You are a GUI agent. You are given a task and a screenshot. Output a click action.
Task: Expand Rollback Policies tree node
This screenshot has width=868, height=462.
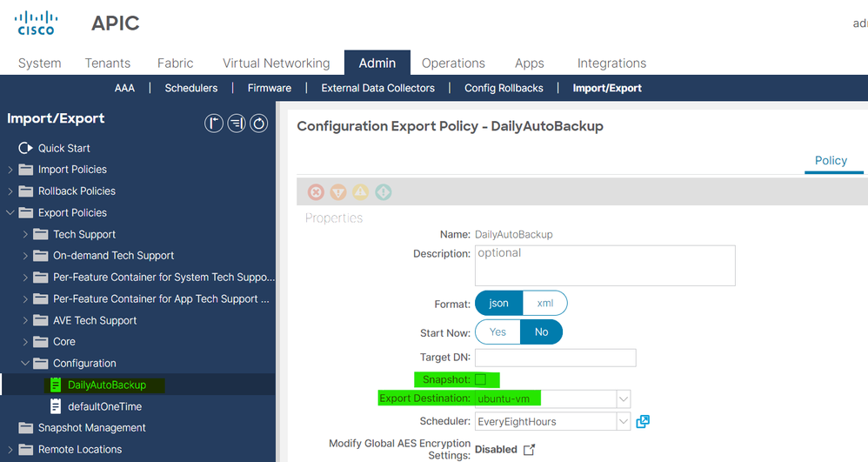(10, 191)
